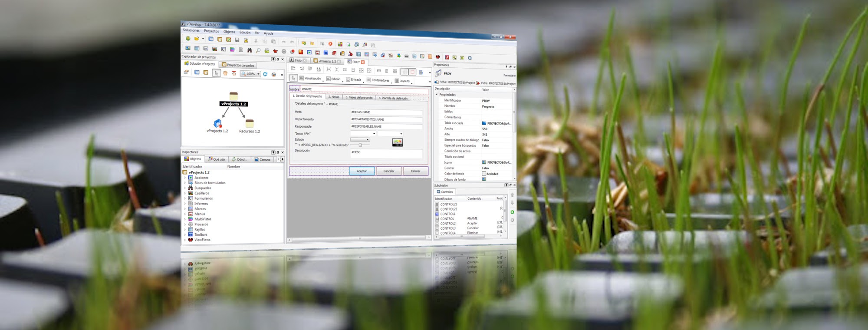This screenshot has width=868, height=330.
Task: Expand the Formularios tree node
Action: click(185, 198)
